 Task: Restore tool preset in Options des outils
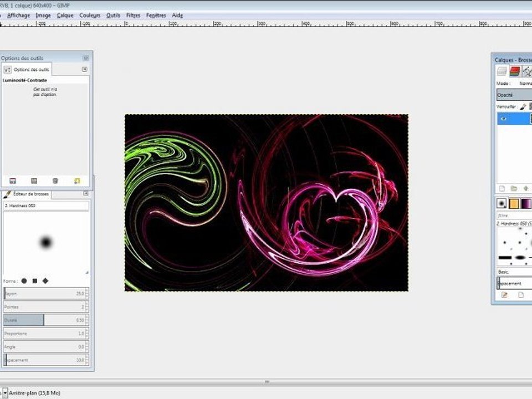pos(34,181)
